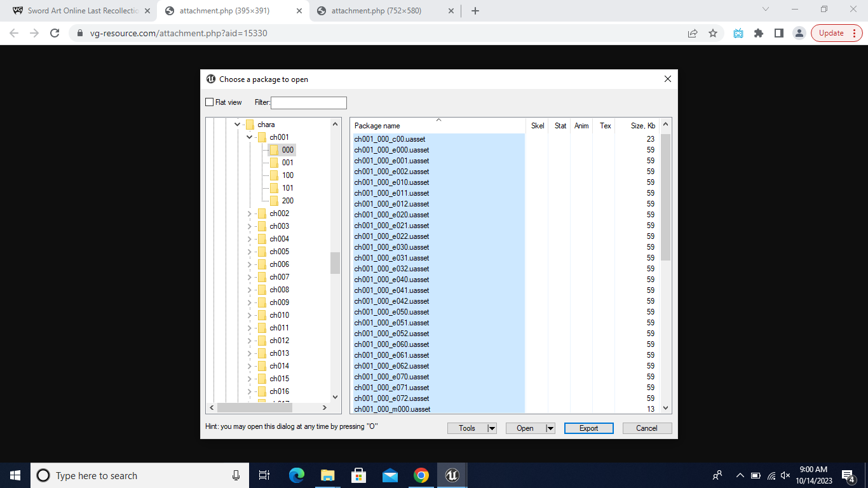The height and width of the screenshot is (488, 868).
Task: Click the blue extension icon in the toolbar
Action: [738, 33]
